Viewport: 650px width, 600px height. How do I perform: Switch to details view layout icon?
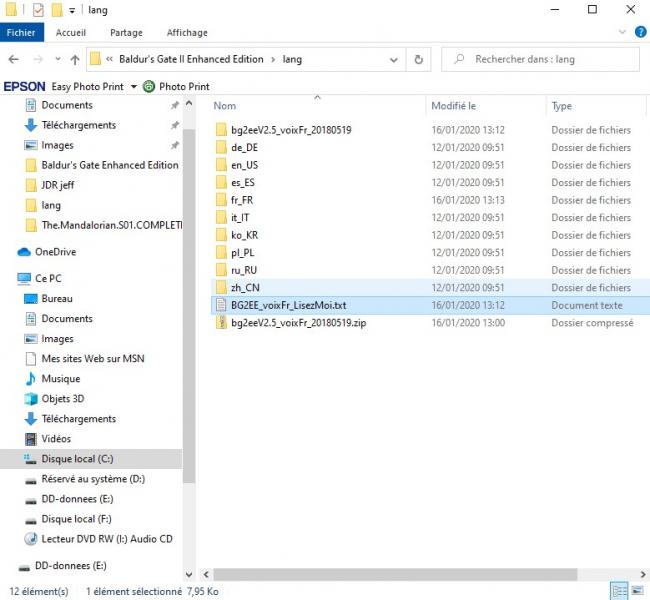click(x=620, y=591)
